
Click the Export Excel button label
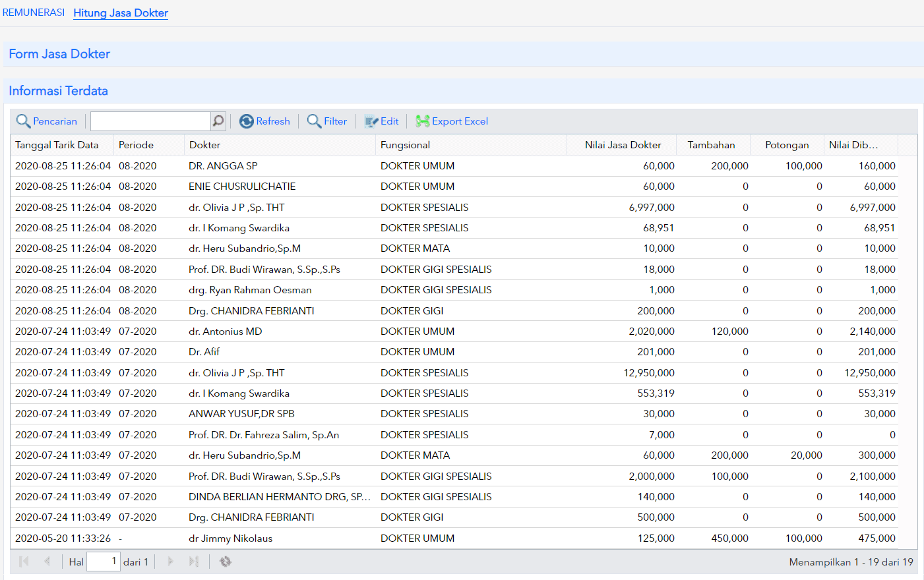coord(460,121)
